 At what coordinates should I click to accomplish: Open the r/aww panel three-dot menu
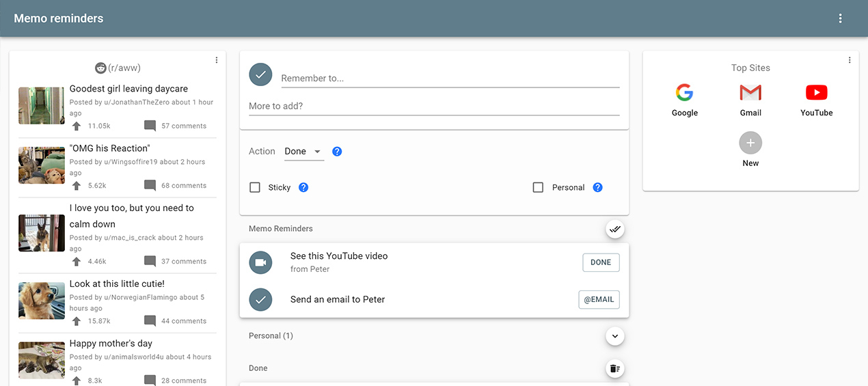(x=217, y=60)
